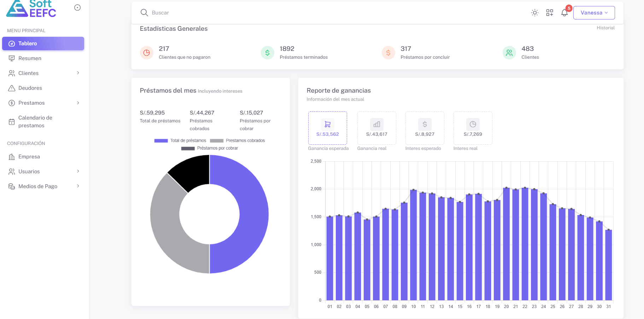Image resolution: width=644 pixels, height=319 pixels.
Task: Click the Soft EEFC logo
Action: [31, 8]
